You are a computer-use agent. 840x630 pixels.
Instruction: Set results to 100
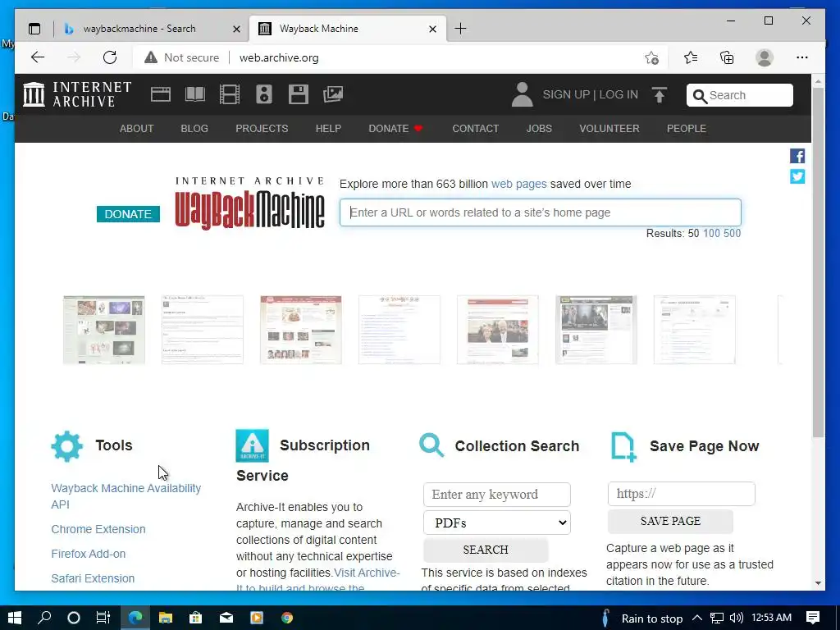pyautogui.click(x=711, y=234)
